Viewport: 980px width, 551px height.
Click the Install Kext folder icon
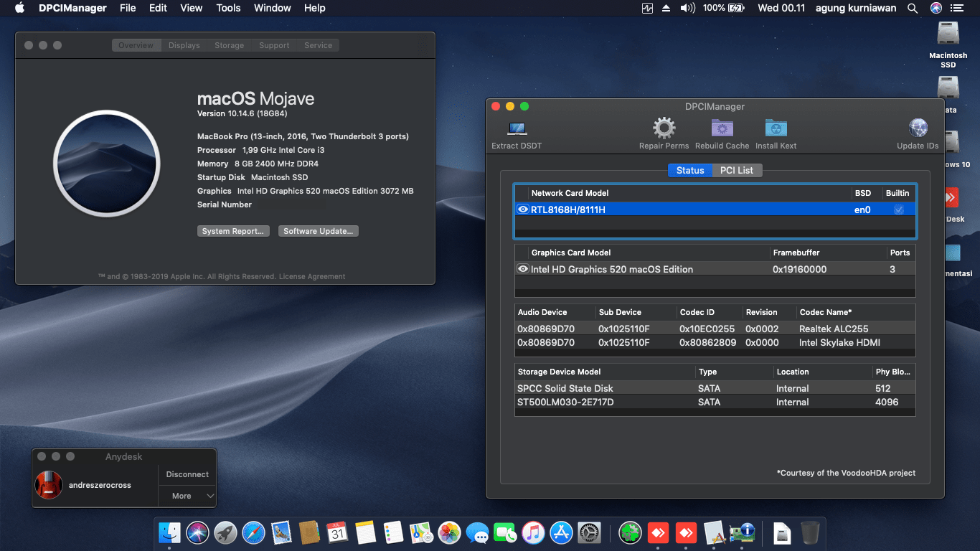(776, 128)
